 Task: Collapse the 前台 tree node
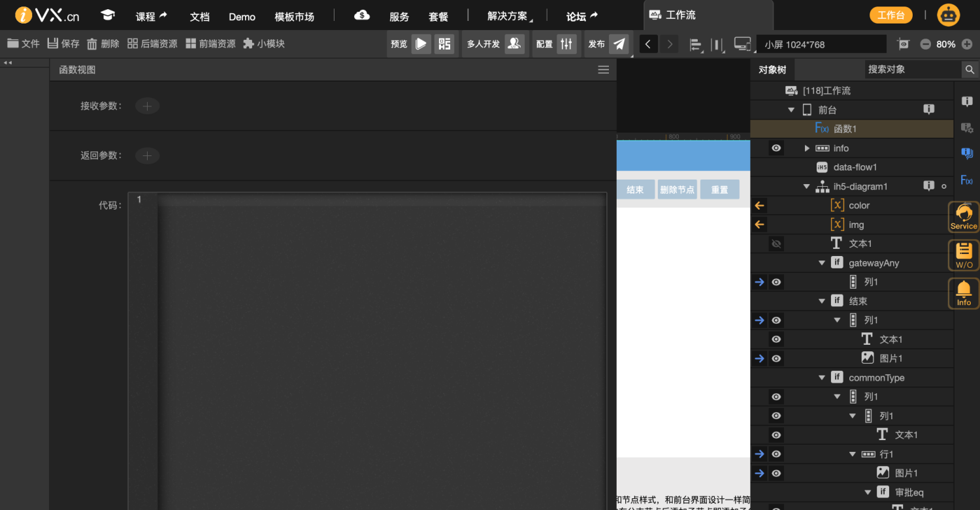point(791,110)
